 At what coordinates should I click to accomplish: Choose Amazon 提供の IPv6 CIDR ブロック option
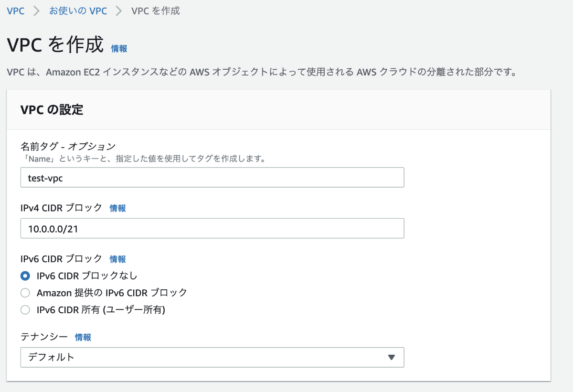[x=25, y=293]
